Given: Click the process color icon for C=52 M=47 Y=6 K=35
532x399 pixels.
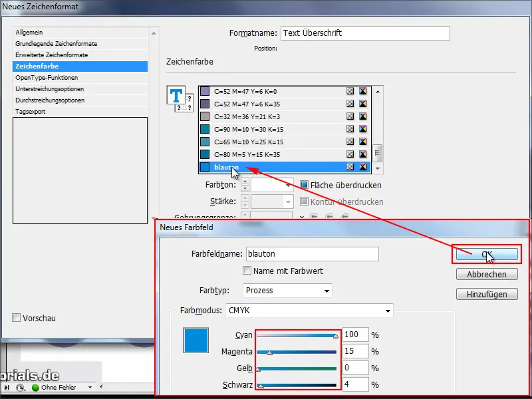Looking at the screenshot, I should [x=350, y=104].
